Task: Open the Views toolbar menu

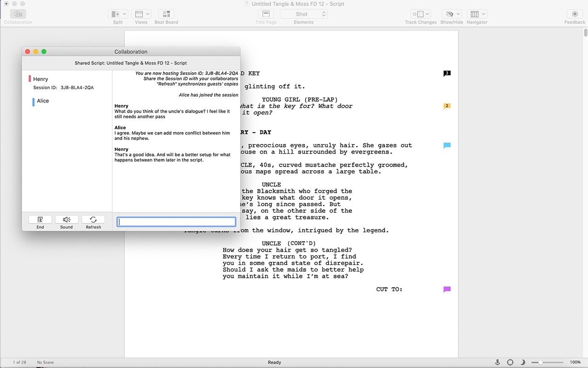Action: coord(141,14)
